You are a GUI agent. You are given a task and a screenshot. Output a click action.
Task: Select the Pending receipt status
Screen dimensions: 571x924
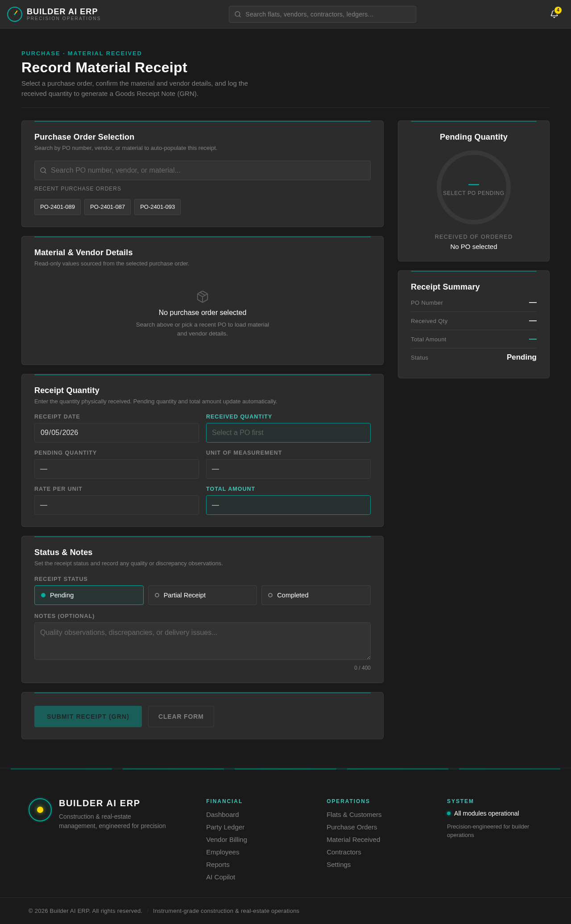(89, 595)
